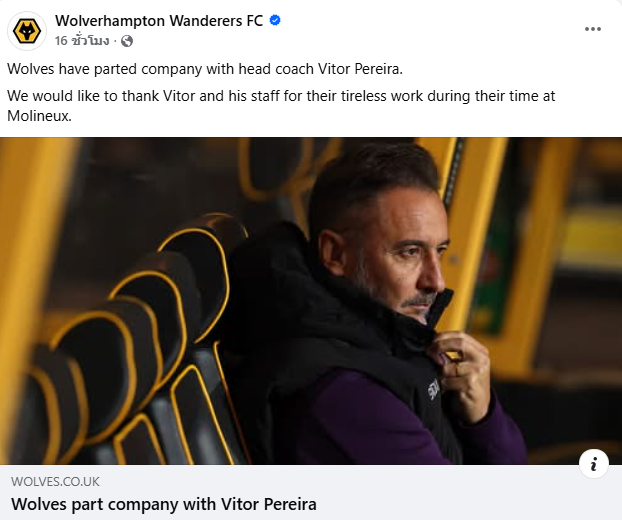Screen dimensions: 622x520
Task: Click the circular info icon on photo
Action: [594, 463]
